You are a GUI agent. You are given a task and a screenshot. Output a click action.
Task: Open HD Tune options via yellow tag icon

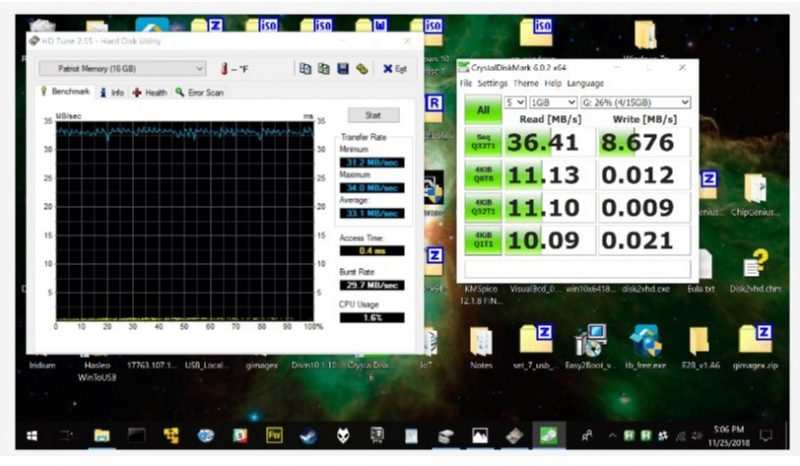(362, 68)
